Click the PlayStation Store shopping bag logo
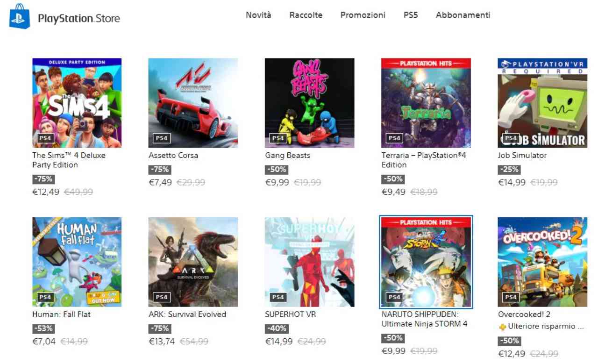Image resolution: width=598 pixels, height=364 pixels. coord(20,17)
